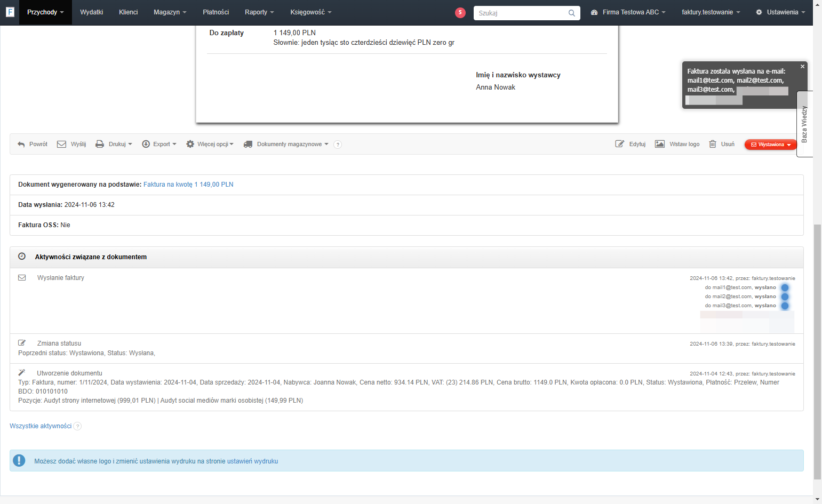
Task: Click the blue info icon in the bottom banner
Action: tap(19, 460)
